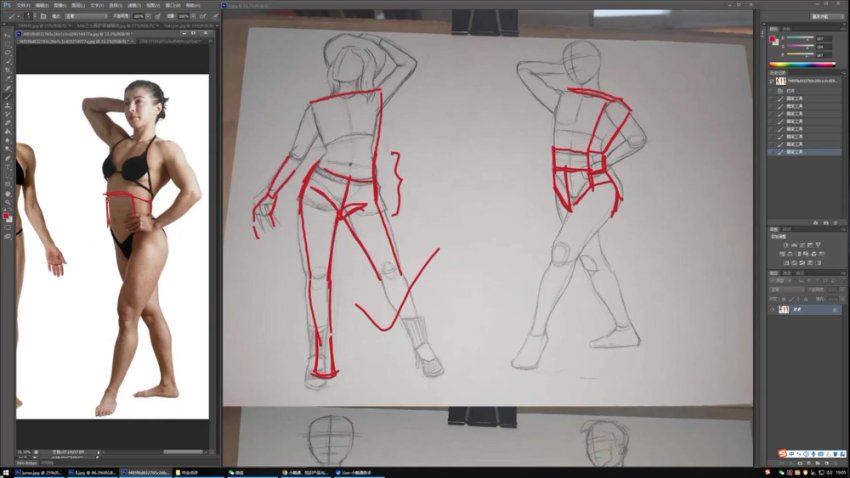Open the 文件 (File) menu
Image resolution: width=850 pixels, height=478 pixels.
coord(23,5)
